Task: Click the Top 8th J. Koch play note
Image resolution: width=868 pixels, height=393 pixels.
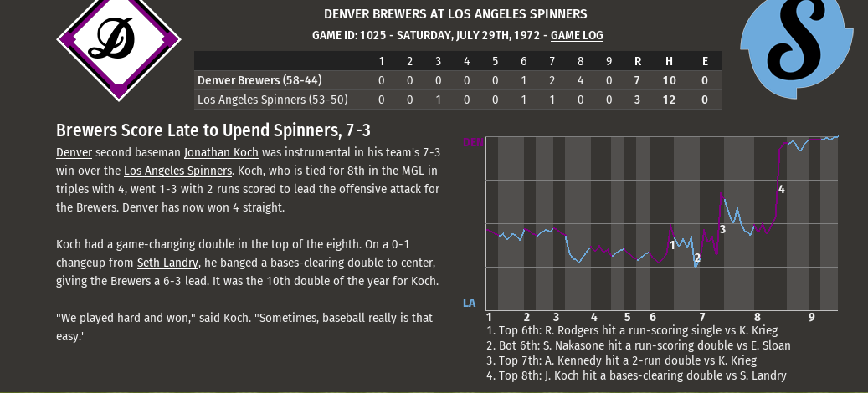Action: pos(636,375)
